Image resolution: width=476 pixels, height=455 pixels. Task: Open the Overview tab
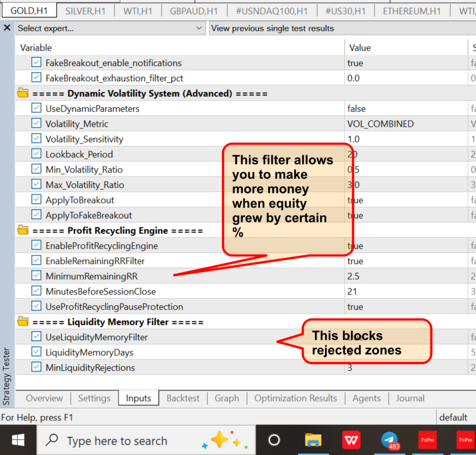[44, 398]
